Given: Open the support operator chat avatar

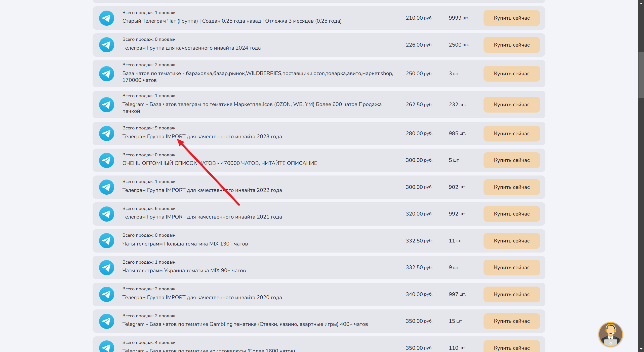Looking at the screenshot, I should 611,334.
